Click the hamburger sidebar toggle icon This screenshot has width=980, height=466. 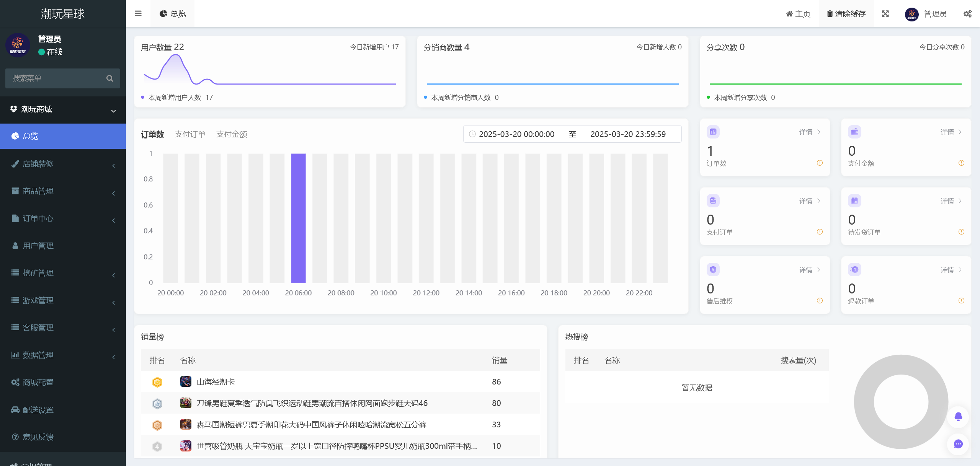click(x=138, y=14)
